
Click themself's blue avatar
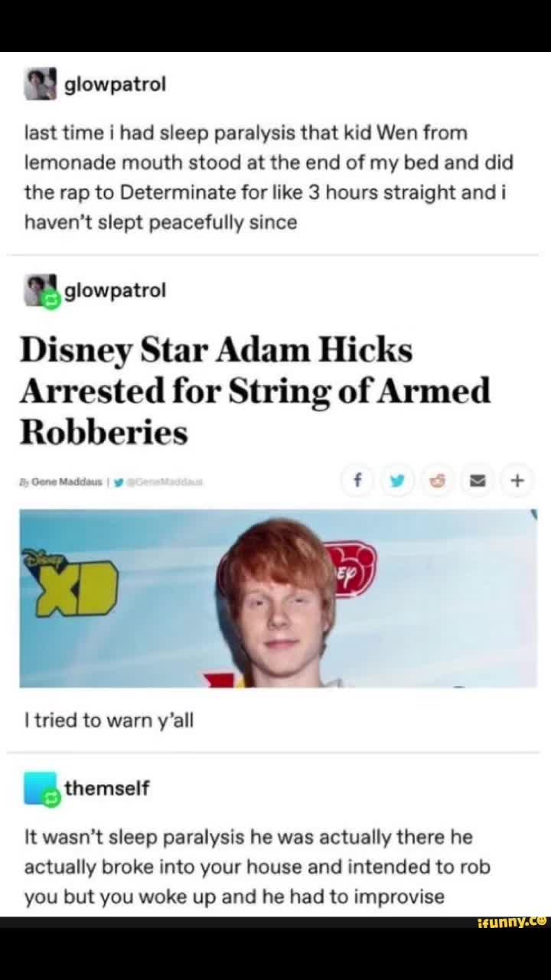[41, 789]
